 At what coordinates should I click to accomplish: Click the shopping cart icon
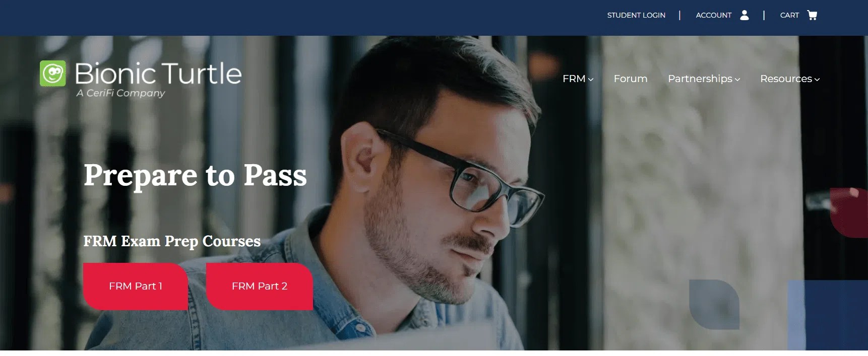coord(812,15)
